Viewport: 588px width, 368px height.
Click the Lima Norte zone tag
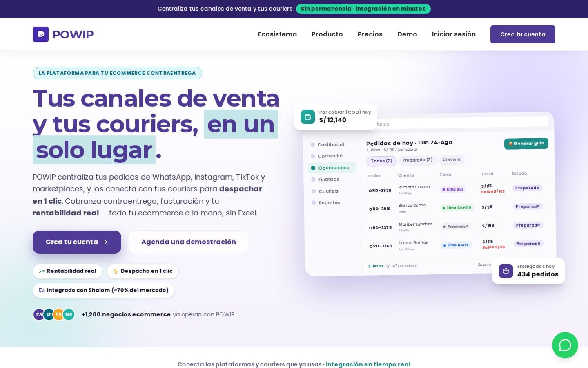coord(456,245)
